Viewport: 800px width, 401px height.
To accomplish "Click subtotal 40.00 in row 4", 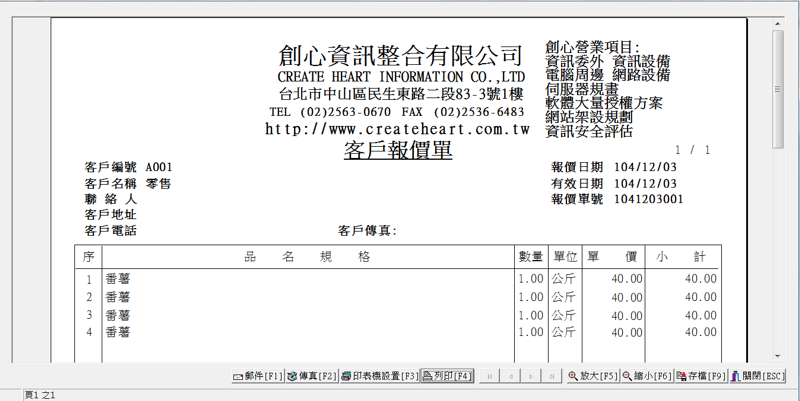I will 701,332.
